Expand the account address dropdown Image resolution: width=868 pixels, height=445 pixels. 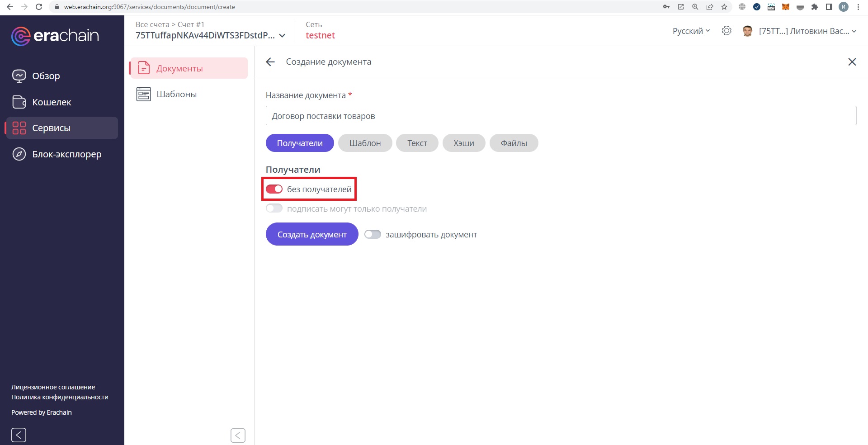(x=282, y=36)
